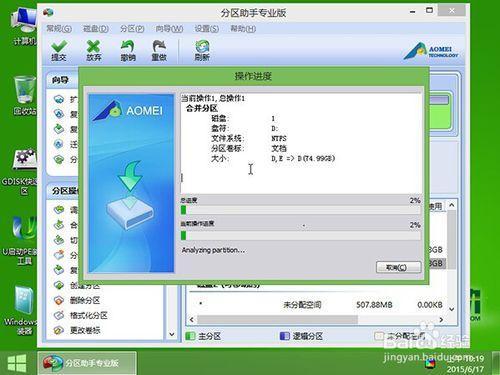Click partition list scroll down arrow

(x=452, y=309)
